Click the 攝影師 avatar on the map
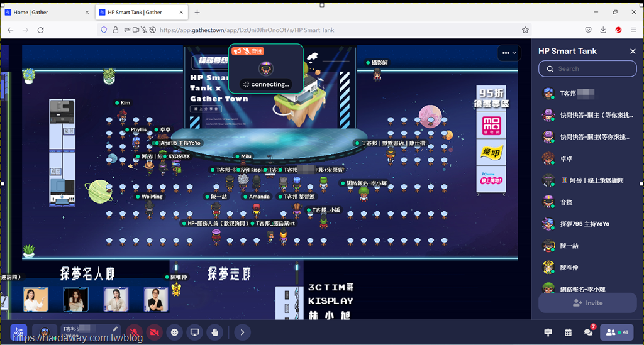644x345 pixels. (377, 74)
